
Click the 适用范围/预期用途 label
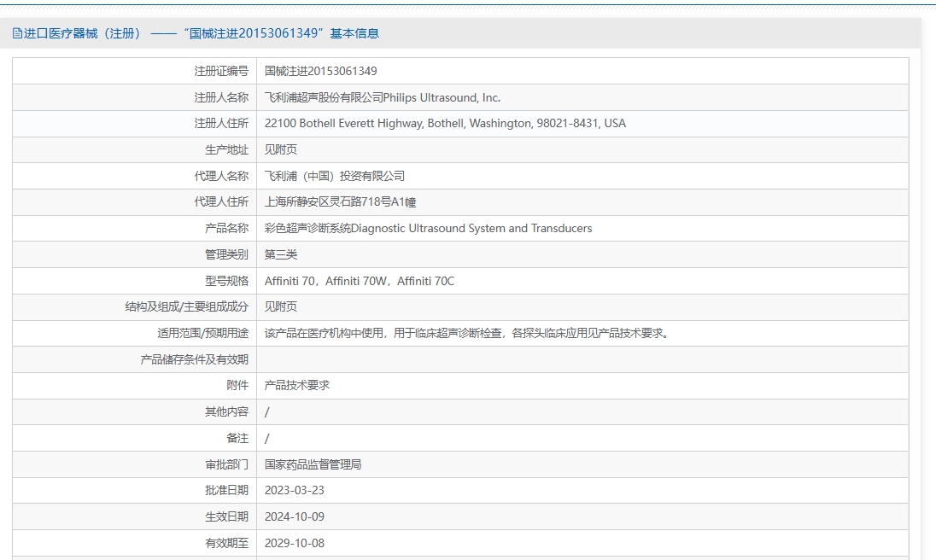[202, 333]
